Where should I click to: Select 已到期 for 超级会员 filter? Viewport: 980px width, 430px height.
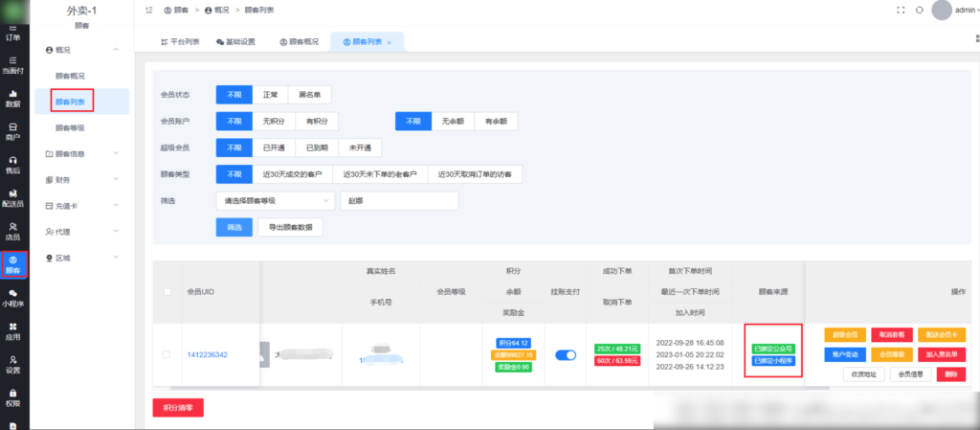[x=317, y=148]
